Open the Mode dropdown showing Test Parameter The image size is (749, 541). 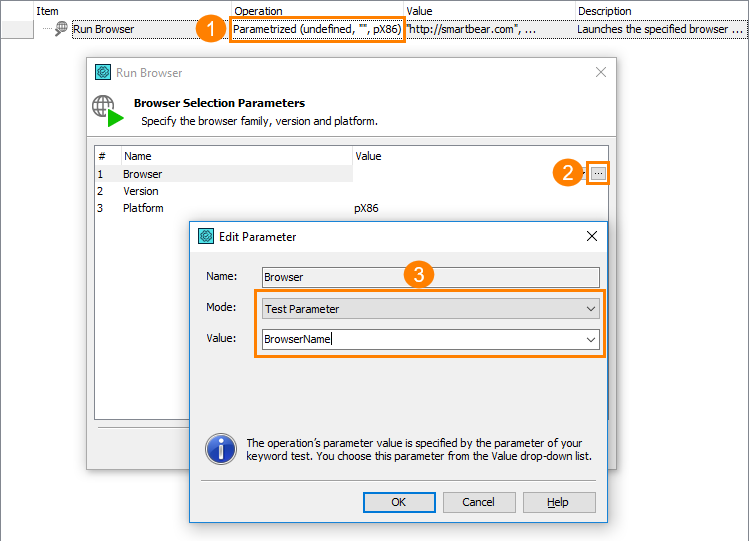(430, 309)
